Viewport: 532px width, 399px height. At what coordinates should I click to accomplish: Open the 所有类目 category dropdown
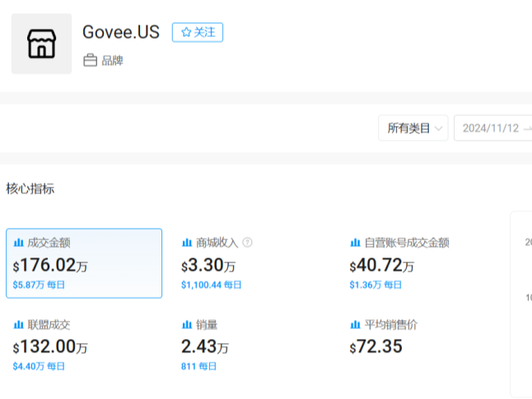413,128
